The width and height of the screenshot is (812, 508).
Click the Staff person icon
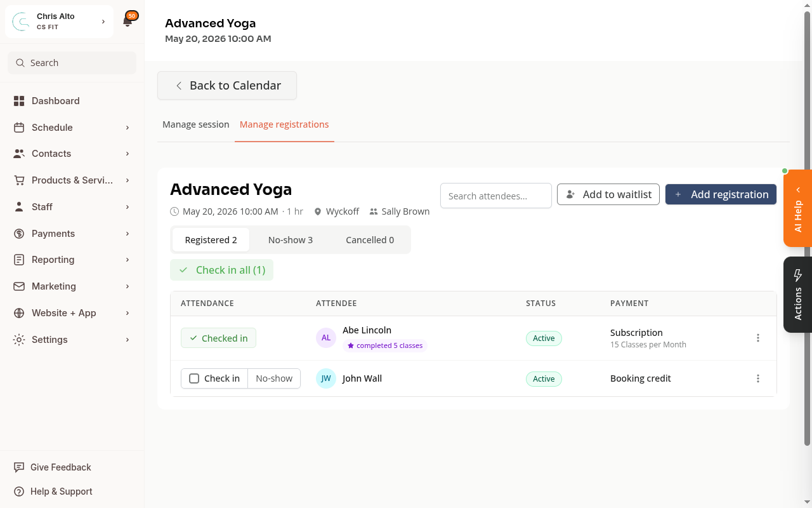(x=19, y=207)
